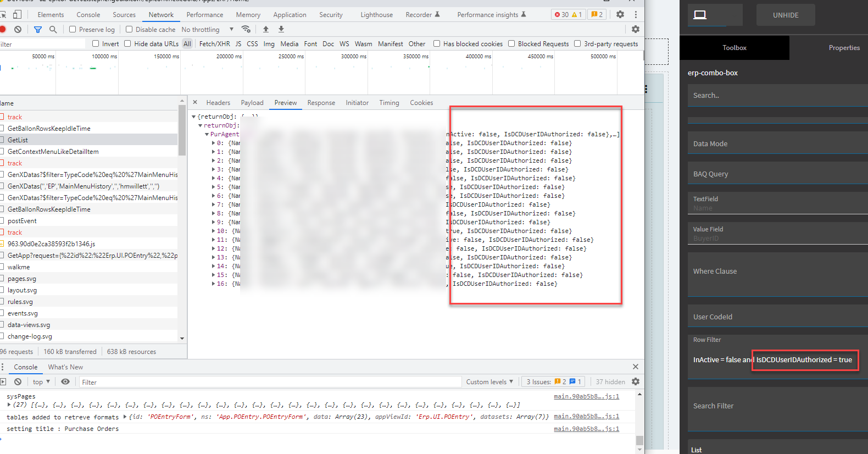Click the BAQ Query field
The height and width of the screenshot is (454, 868).
(x=777, y=174)
